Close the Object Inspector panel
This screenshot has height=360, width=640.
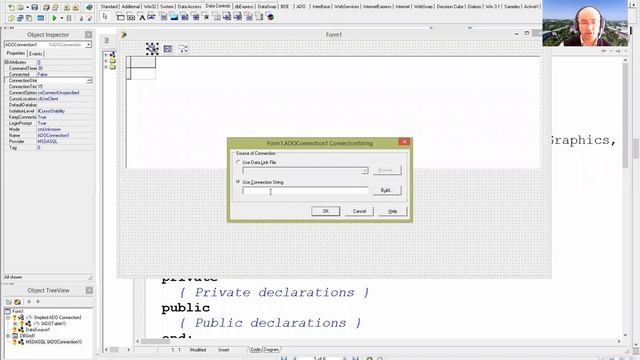tap(89, 35)
